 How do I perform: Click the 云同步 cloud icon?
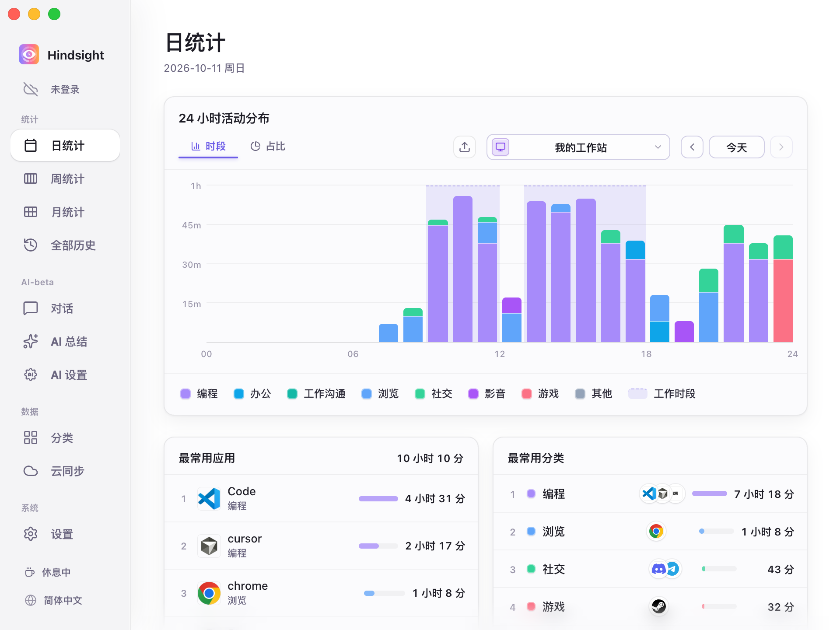[31, 471]
